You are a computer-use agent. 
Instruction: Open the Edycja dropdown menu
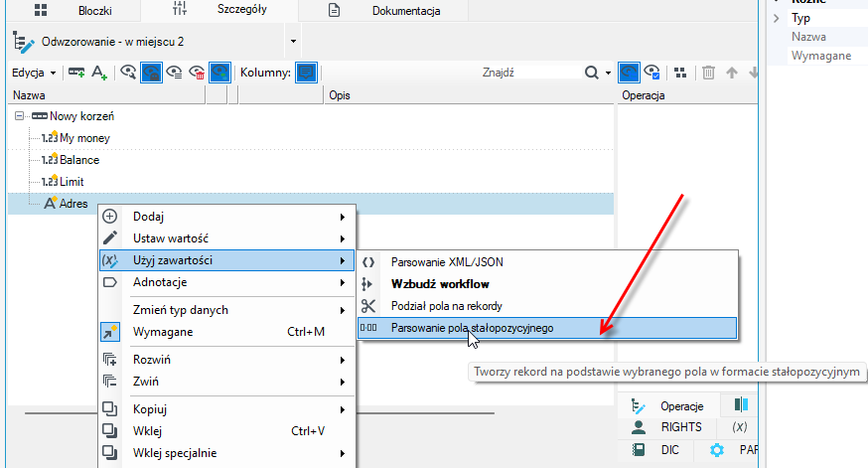pyautogui.click(x=34, y=73)
